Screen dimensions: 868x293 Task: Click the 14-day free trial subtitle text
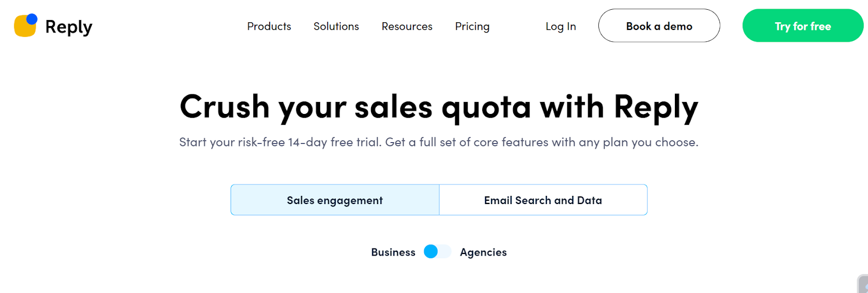438,142
